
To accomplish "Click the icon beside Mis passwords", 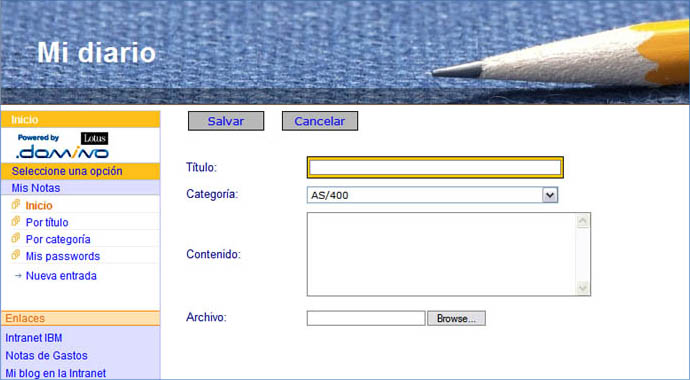I will [x=16, y=255].
